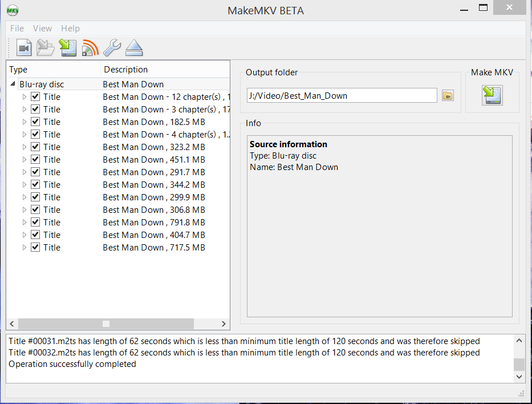Click the Open disc folder toolbar icon

(x=46, y=47)
